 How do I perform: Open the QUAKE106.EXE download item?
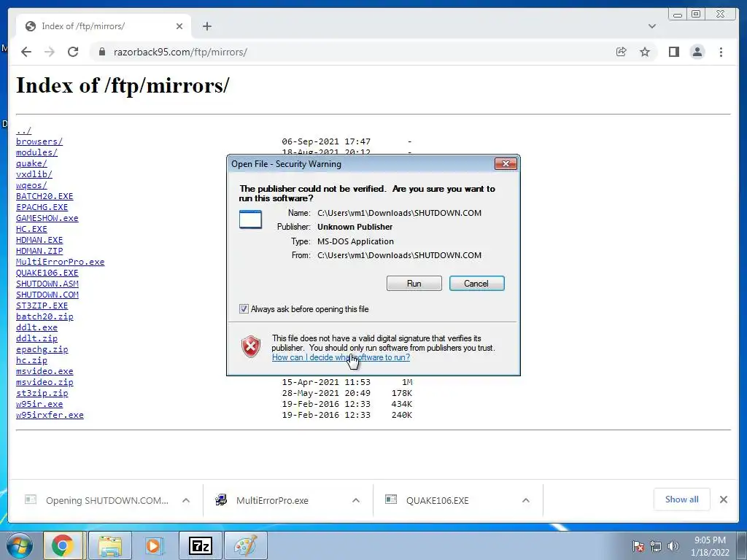(x=438, y=500)
